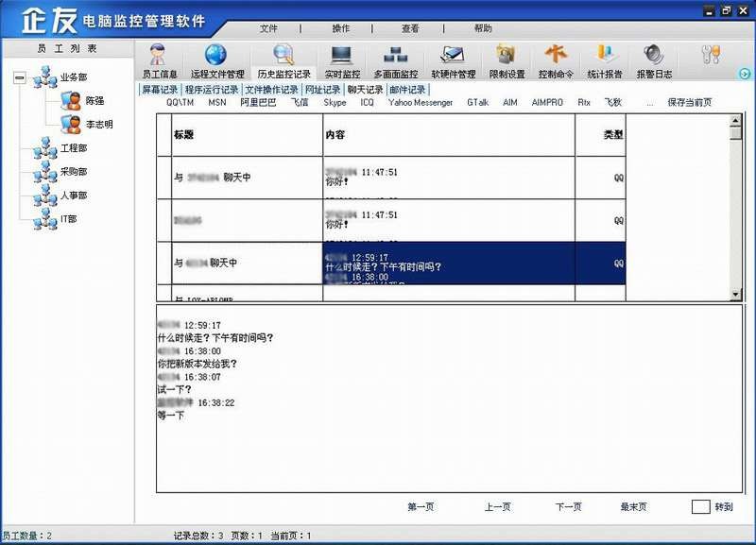Open the 操作 menu
Viewport: 756px width, 545px height.
point(341,28)
